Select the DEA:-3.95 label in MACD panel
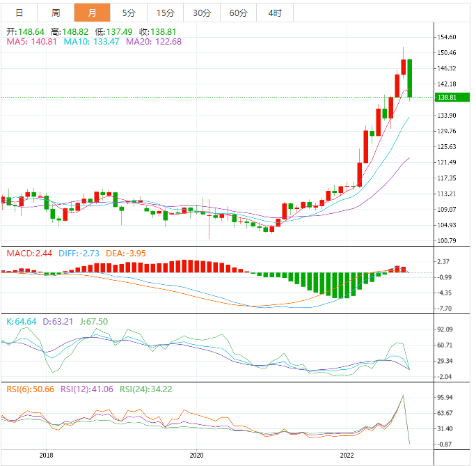Screen dimensions: 476x466 click(125, 253)
